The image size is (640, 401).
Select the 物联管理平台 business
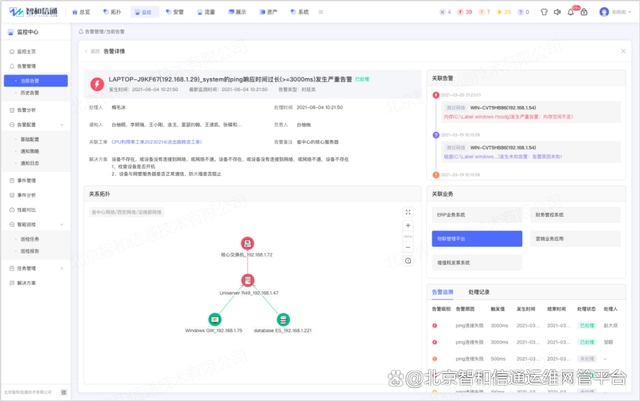(477, 238)
